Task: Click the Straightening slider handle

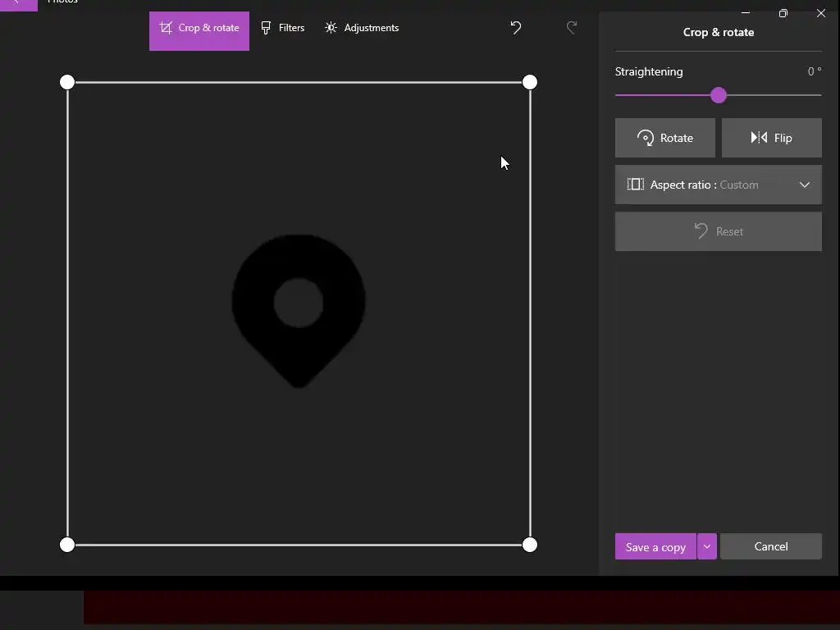Action: click(719, 95)
